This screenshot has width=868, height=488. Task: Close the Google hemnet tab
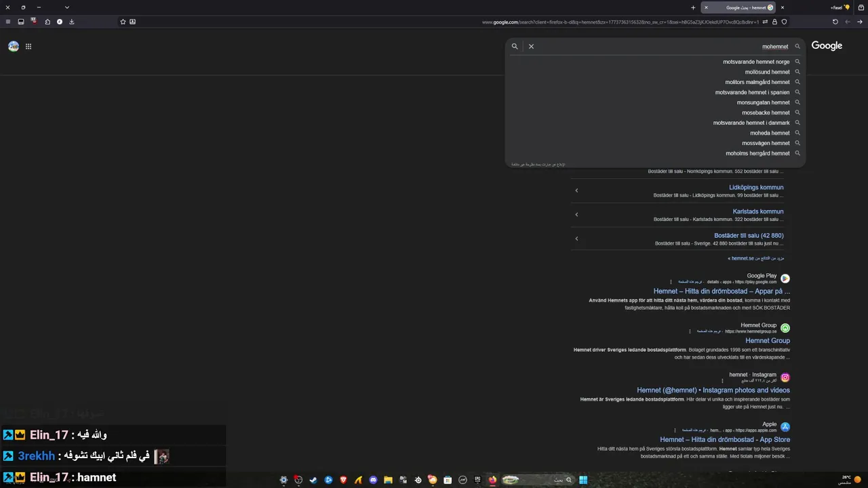706,7
